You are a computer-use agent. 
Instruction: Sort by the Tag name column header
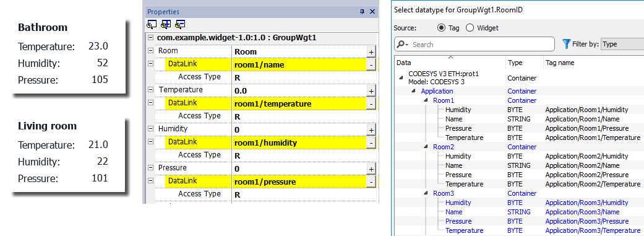coord(560,63)
